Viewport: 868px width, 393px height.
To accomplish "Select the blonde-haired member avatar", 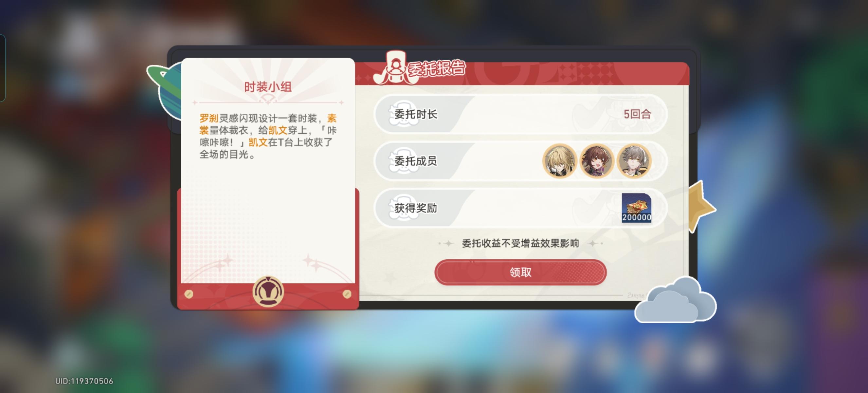I will [559, 161].
